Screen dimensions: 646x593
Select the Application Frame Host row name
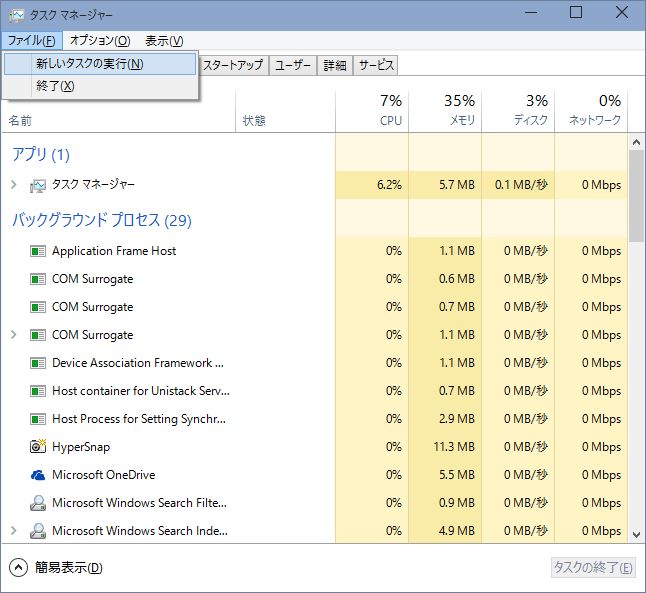click(x=114, y=251)
